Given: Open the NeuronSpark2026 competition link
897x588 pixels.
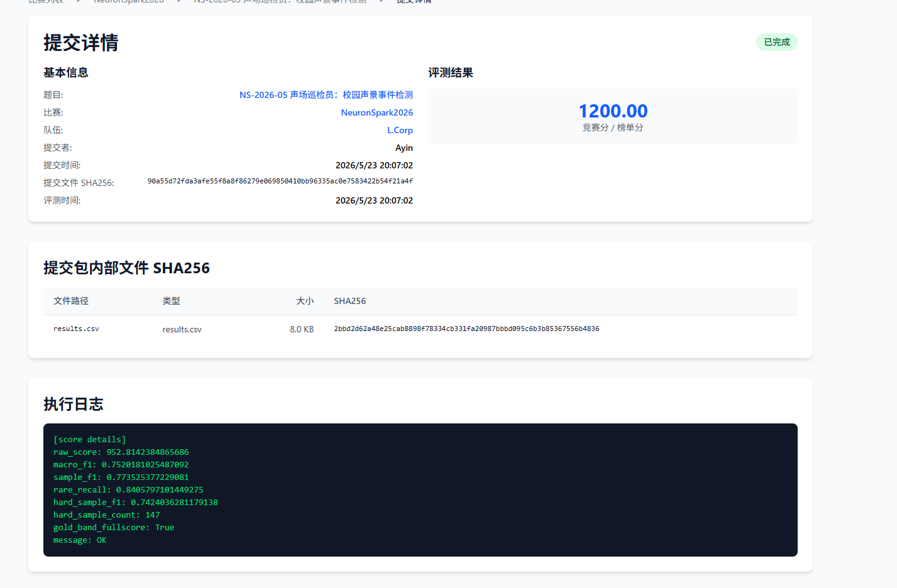Looking at the screenshot, I should 377,112.
